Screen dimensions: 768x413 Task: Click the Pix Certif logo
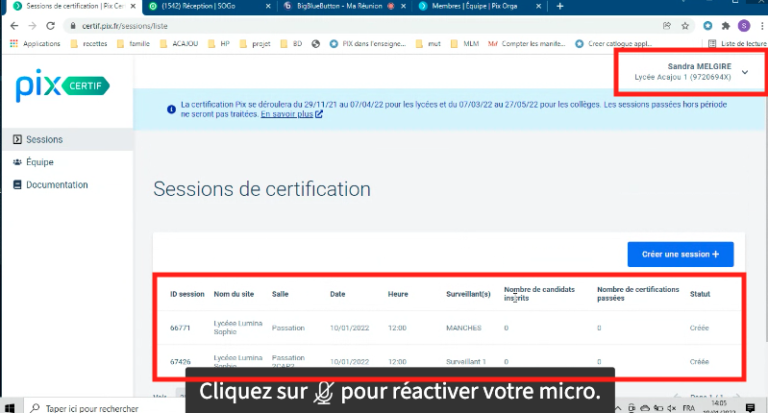pos(62,86)
